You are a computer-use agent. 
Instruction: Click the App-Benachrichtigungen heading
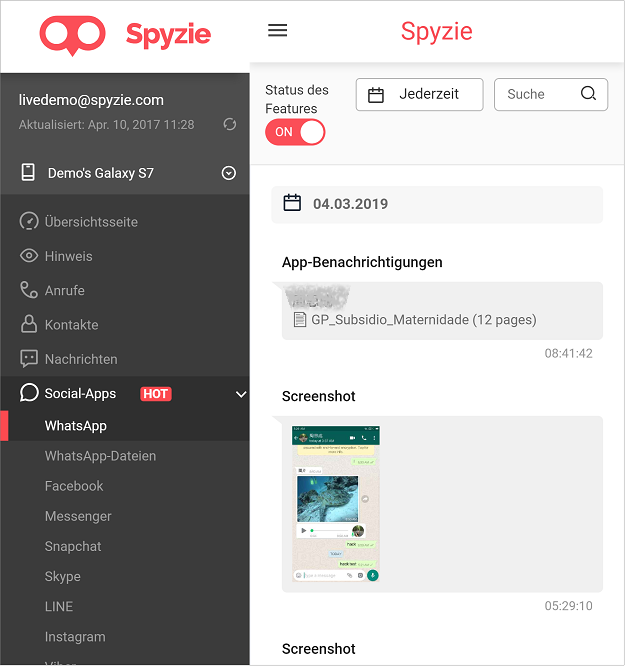[362, 262]
